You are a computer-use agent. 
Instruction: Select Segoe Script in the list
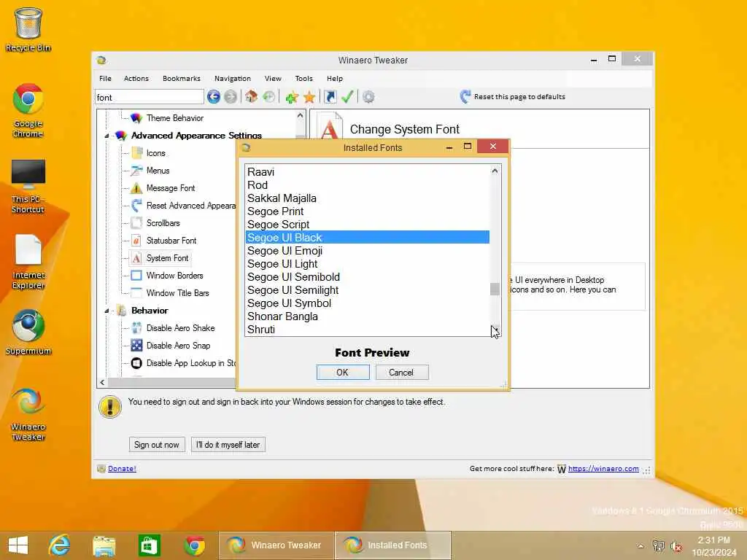pyautogui.click(x=368, y=225)
